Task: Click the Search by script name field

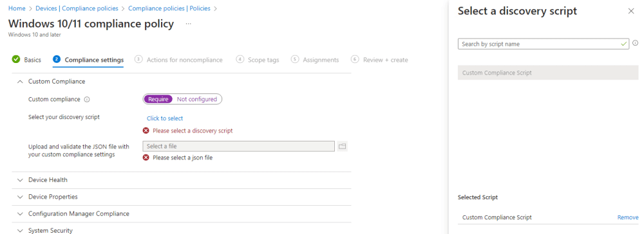Action: (544, 44)
